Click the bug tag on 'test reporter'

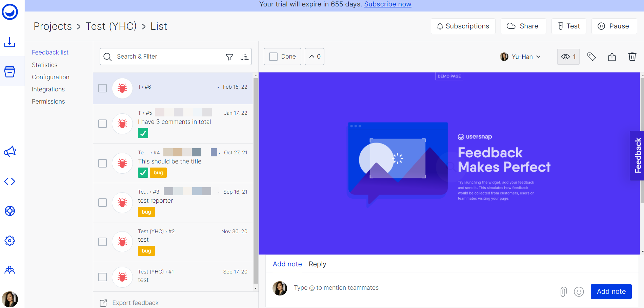click(146, 212)
